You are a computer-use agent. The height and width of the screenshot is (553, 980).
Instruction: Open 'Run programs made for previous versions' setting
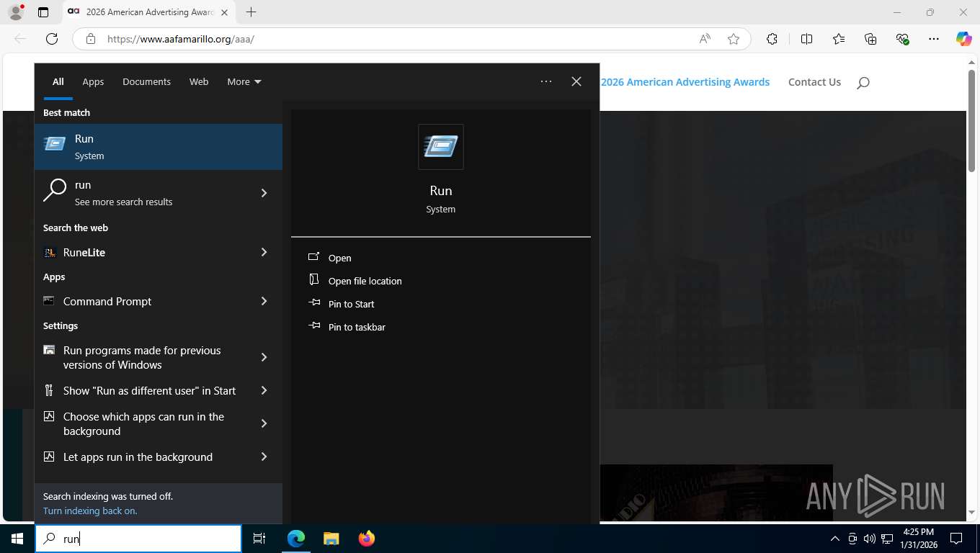141,357
